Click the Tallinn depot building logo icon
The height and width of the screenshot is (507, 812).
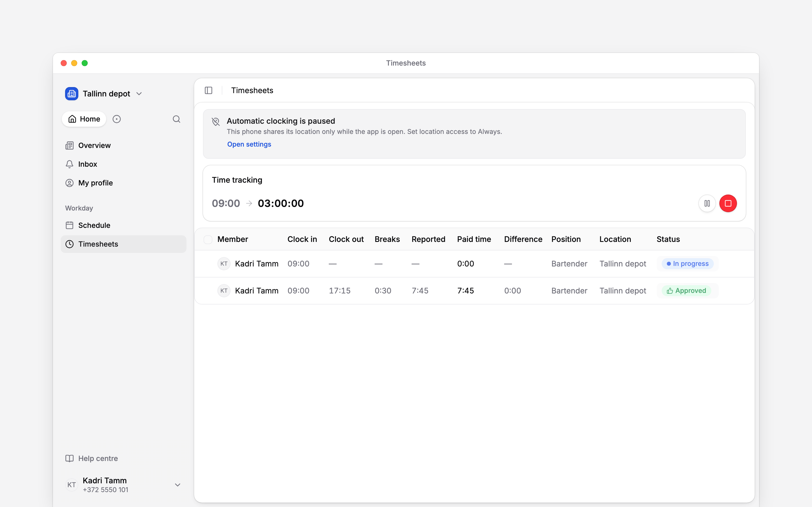tap(71, 94)
